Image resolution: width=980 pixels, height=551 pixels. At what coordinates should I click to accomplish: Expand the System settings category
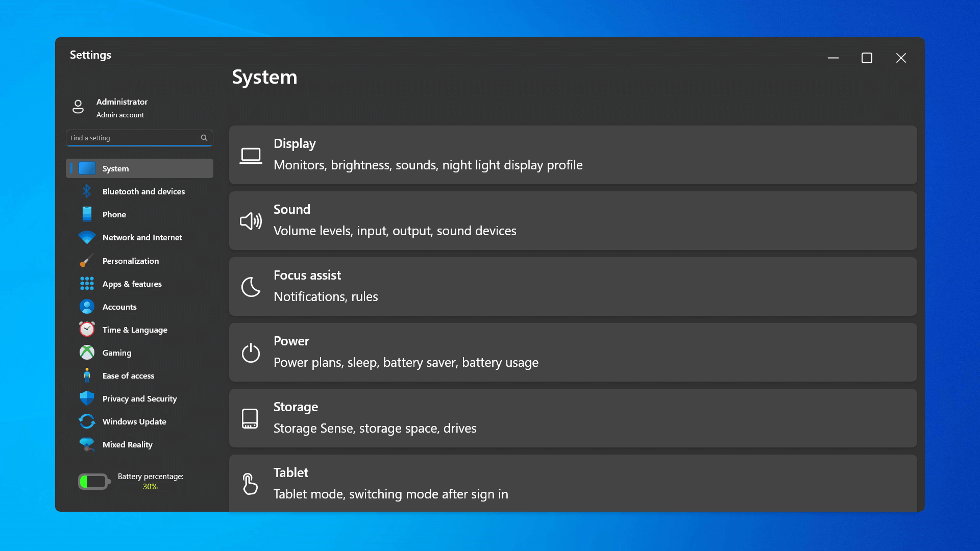click(139, 168)
